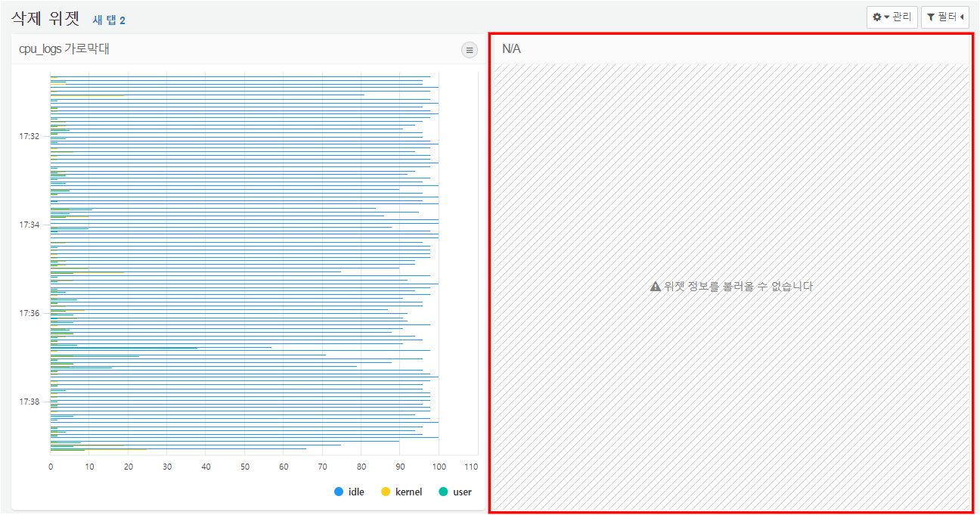980x515 pixels.
Task: Expand the 필터 filter panel
Action: tap(945, 17)
